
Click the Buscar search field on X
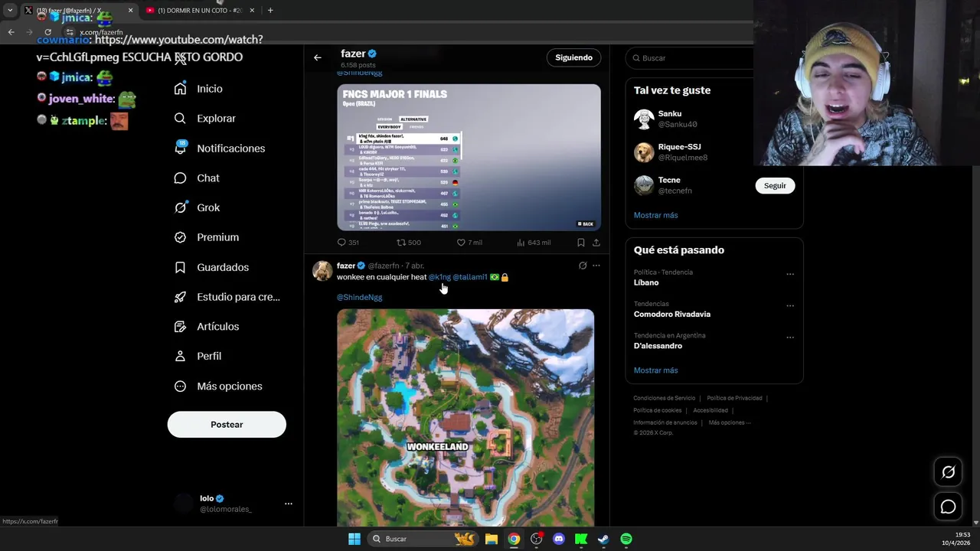tap(689, 58)
